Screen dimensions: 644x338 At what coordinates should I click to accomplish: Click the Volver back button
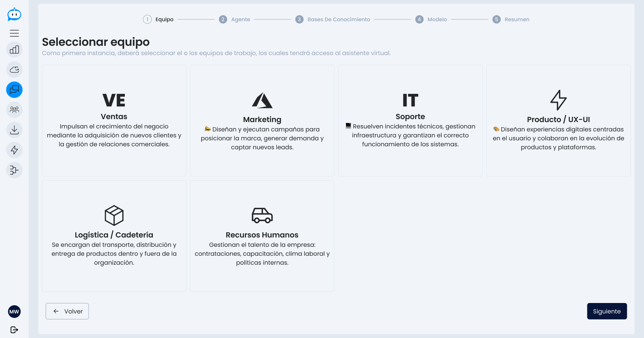[67, 311]
